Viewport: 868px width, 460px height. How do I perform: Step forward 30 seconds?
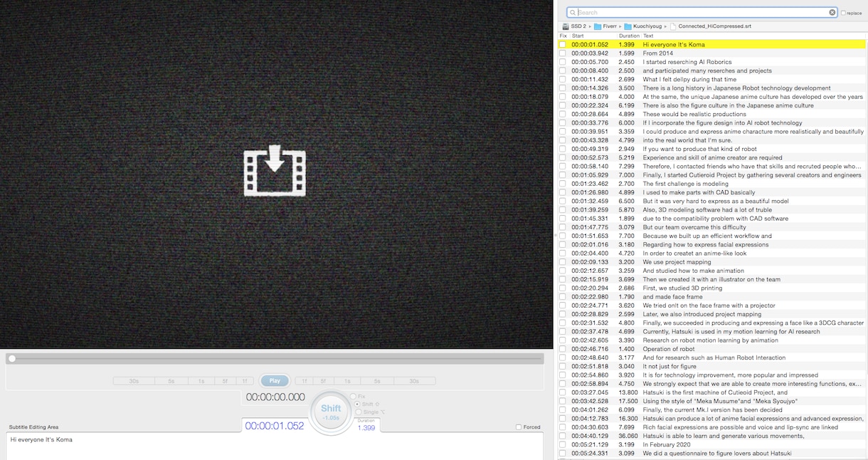[x=414, y=381]
